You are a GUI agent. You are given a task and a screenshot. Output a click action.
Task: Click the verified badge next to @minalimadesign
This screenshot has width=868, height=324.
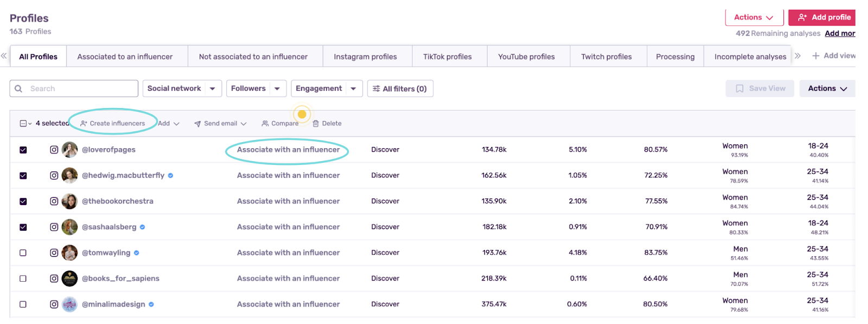click(x=151, y=304)
